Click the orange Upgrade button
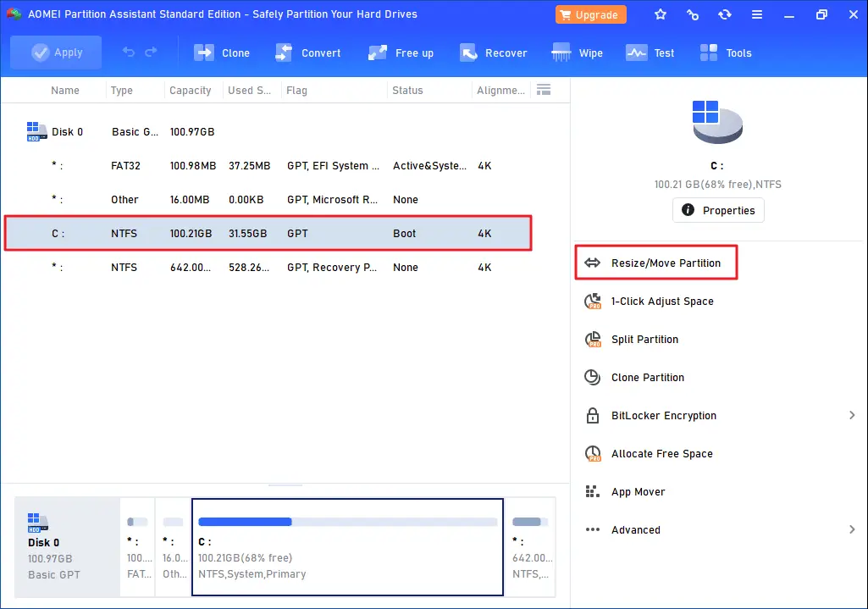 click(590, 14)
